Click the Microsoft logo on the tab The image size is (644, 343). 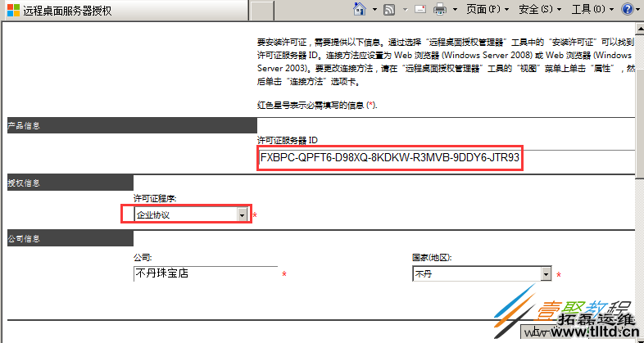pyautogui.click(x=14, y=11)
